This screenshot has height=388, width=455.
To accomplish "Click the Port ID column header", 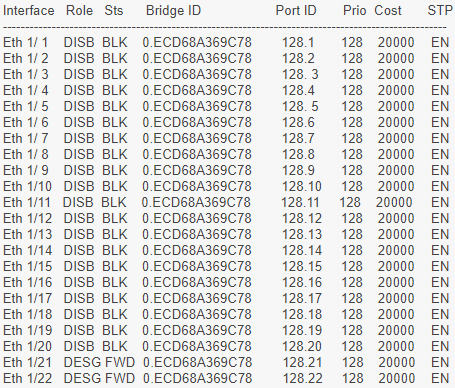I will (296, 11).
